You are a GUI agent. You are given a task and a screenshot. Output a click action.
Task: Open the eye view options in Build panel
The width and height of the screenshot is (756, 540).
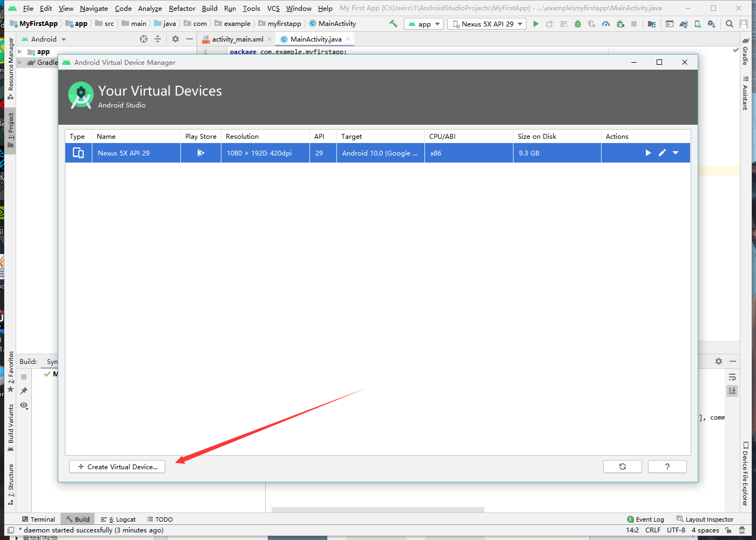point(24,405)
